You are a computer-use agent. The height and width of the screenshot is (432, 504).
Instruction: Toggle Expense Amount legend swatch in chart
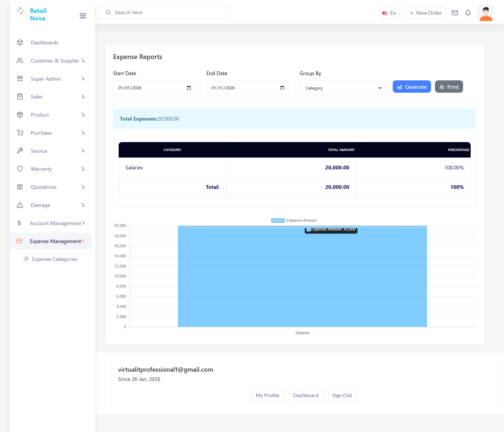tap(278, 220)
